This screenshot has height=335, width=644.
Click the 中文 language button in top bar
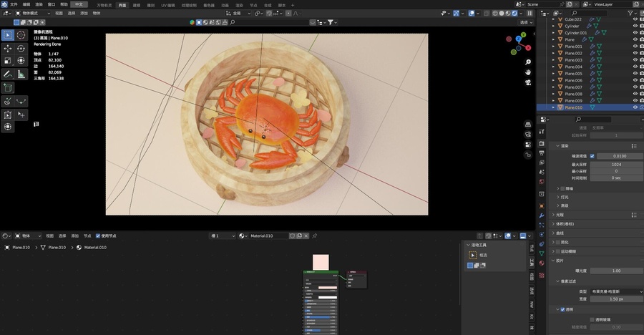click(x=79, y=4)
